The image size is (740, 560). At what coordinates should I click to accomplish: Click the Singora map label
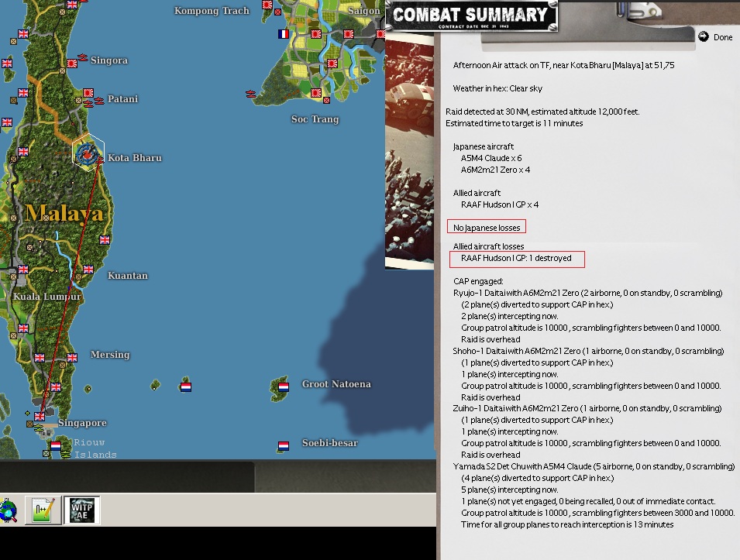point(109,60)
